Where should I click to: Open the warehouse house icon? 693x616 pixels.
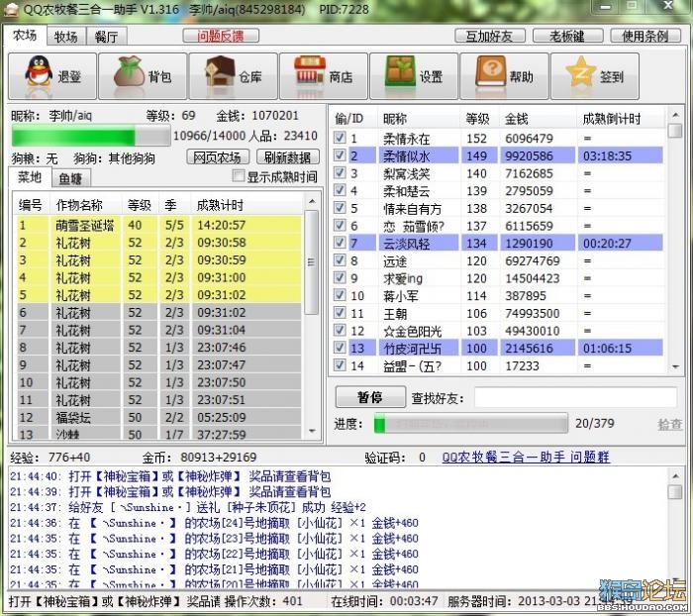pos(220,73)
